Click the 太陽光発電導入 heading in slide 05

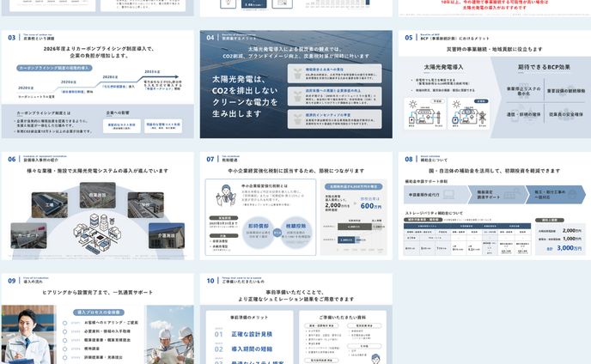click(x=443, y=67)
